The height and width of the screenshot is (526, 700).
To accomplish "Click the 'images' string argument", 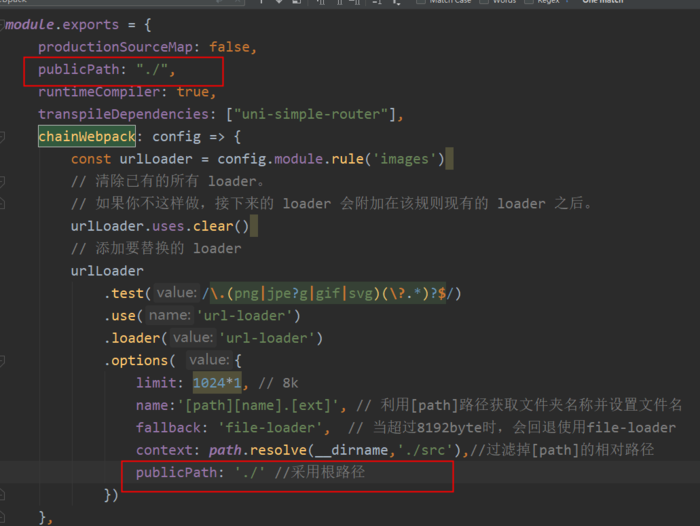I will pyautogui.click(x=404, y=159).
